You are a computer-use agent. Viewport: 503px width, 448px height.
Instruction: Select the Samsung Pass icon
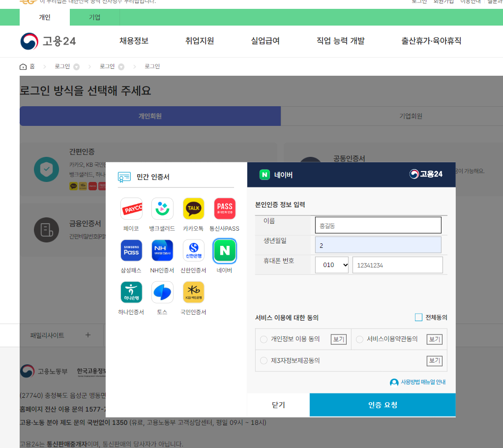coord(131,250)
